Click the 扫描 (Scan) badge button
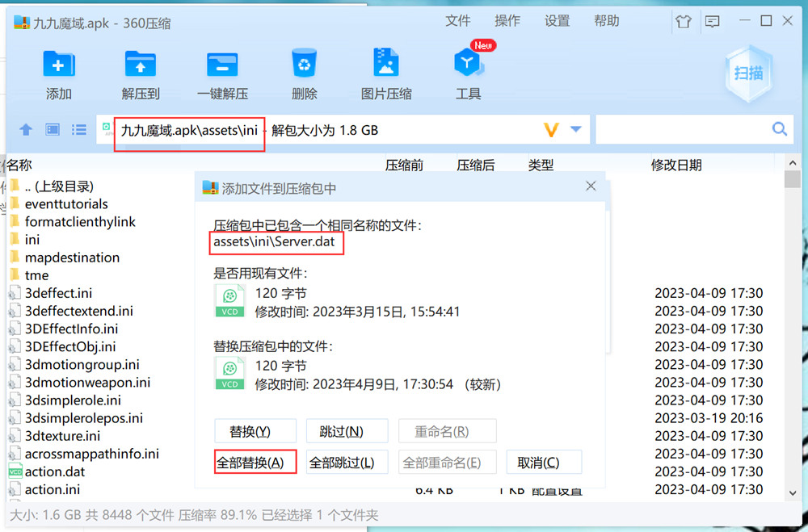 tap(748, 73)
